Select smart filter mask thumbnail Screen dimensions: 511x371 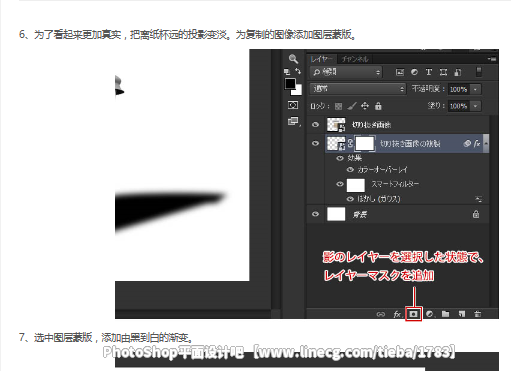[356, 185]
